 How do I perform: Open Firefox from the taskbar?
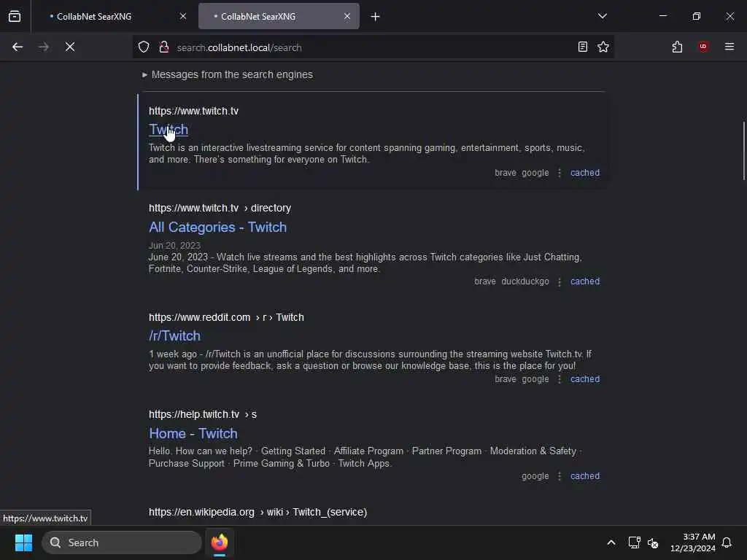[x=220, y=542]
